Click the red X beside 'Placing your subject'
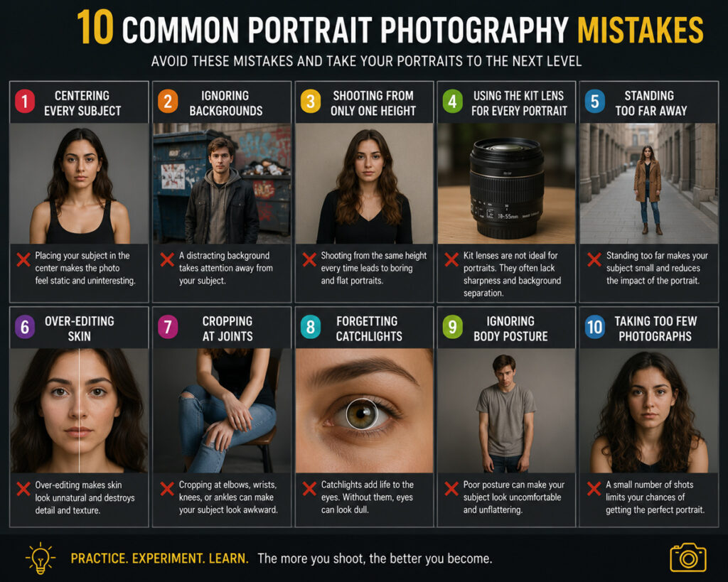Image resolution: width=728 pixels, height=582 pixels. click(x=23, y=259)
